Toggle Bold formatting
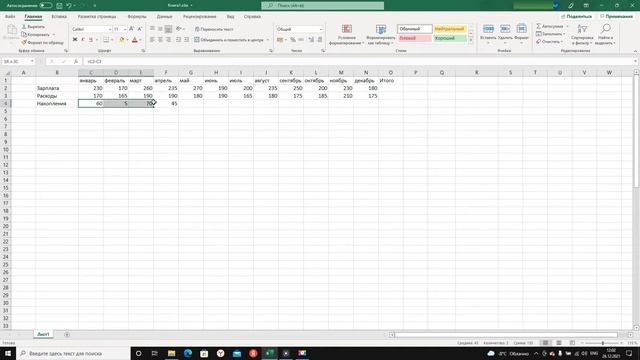The image size is (640, 360). pos(75,40)
